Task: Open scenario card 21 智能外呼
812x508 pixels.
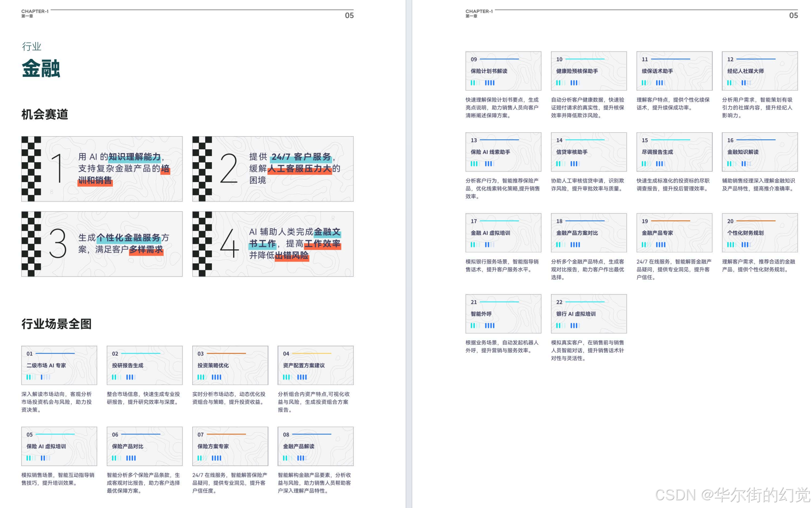Action: [503, 314]
